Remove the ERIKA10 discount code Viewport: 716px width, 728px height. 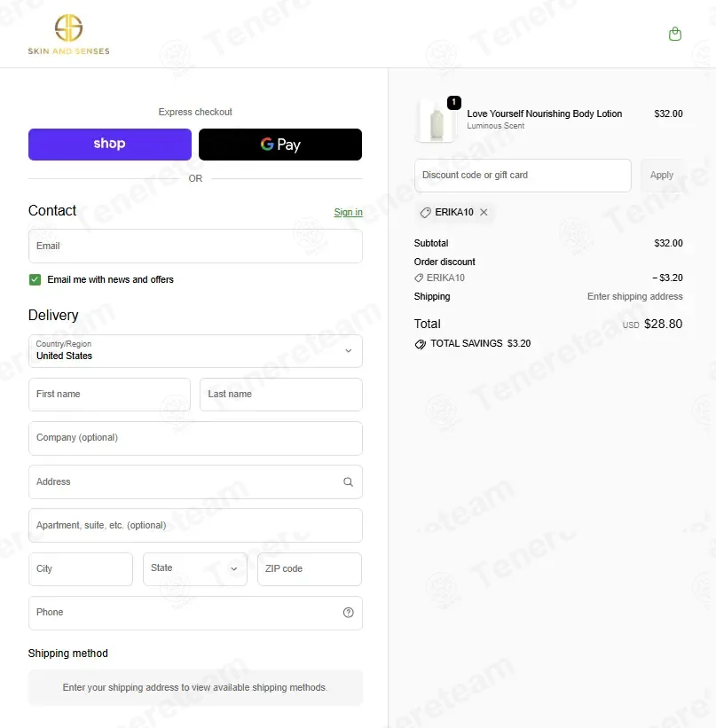click(x=484, y=212)
